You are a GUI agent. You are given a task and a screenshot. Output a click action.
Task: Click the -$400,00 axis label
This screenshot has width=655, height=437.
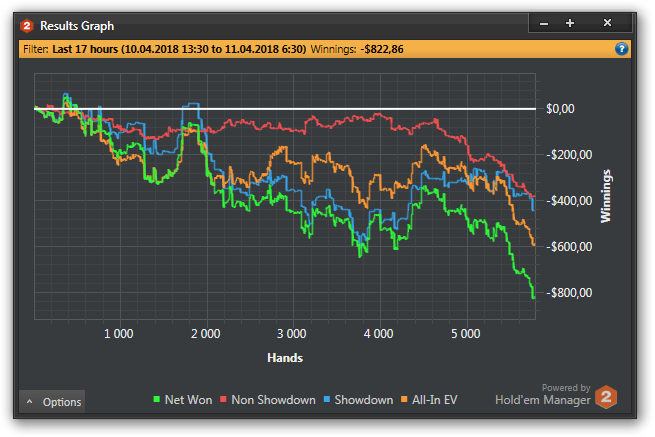569,201
